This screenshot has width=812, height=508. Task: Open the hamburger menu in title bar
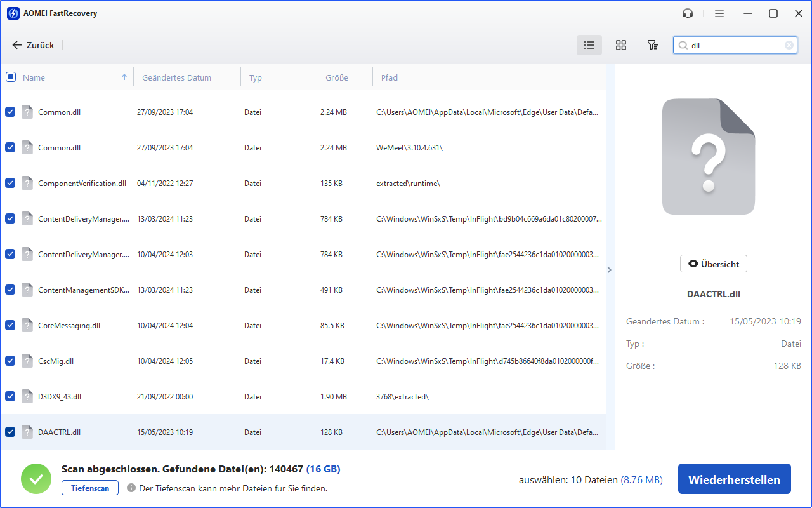(x=719, y=13)
